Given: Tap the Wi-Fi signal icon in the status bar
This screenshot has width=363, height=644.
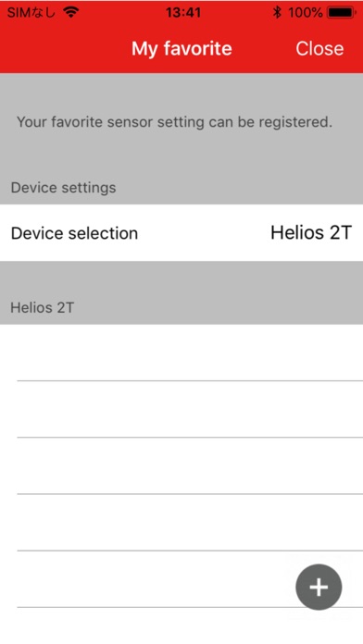Looking at the screenshot, I should click(x=71, y=12).
